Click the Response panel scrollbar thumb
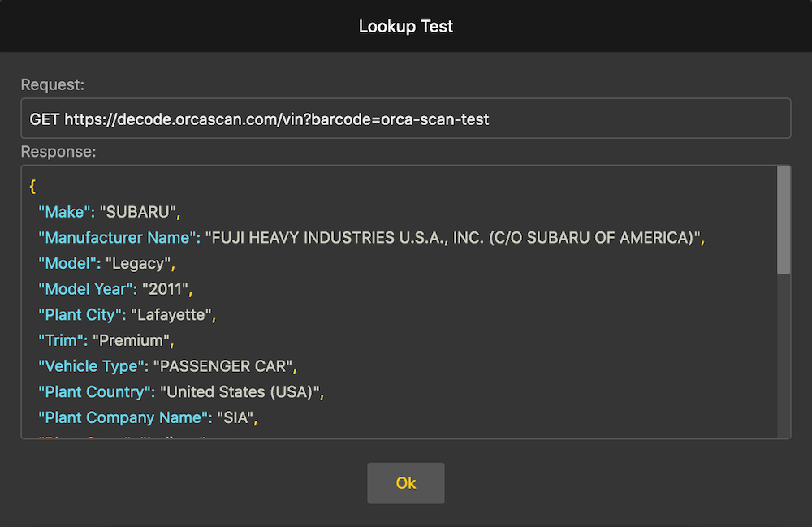The image size is (812, 527). (x=784, y=219)
